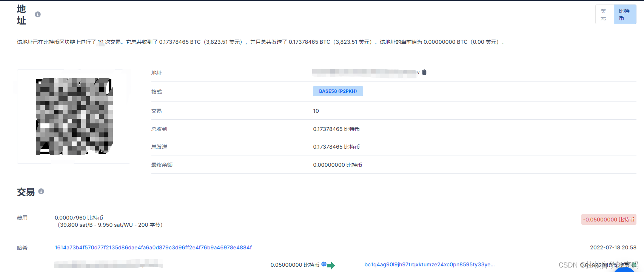Screen dimensions: 644x272
Task: Switch currency display to 美元
Action: tap(605, 15)
